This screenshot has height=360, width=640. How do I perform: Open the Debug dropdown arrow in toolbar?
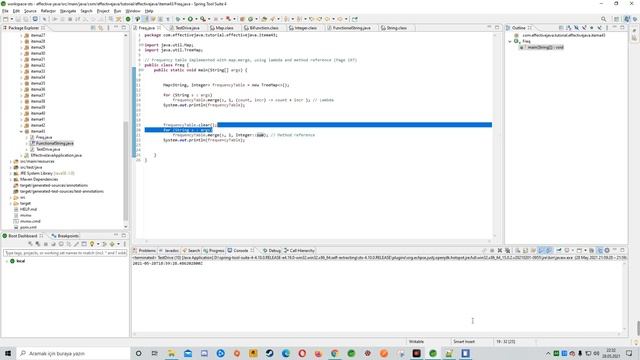tap(184, 19)
